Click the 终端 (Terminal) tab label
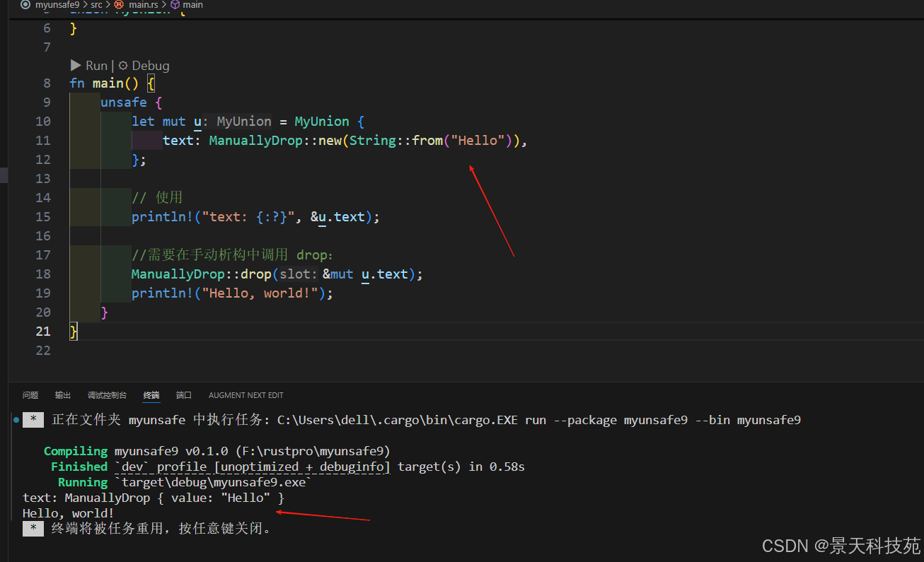Screen dimensions: 924x562 click(x=151, y=395)
